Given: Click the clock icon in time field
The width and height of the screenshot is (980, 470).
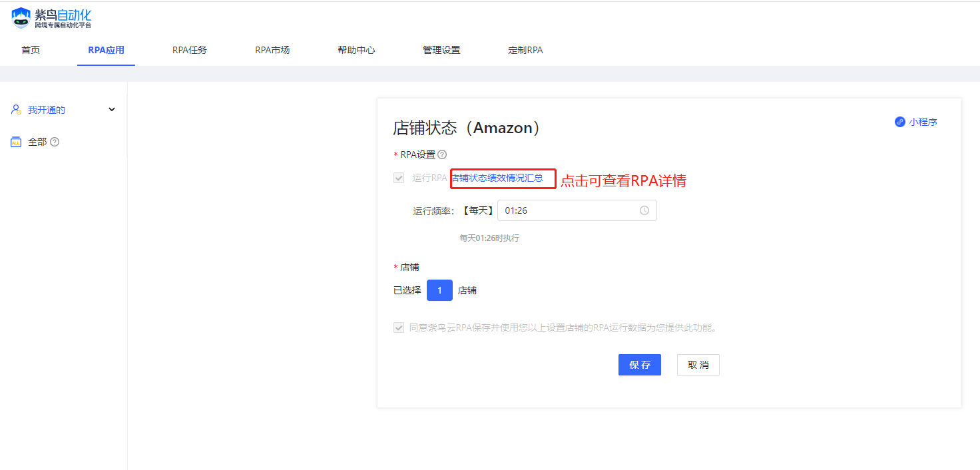Looking at the screenshot, I should pyautogui.click(x=644, y=210).
